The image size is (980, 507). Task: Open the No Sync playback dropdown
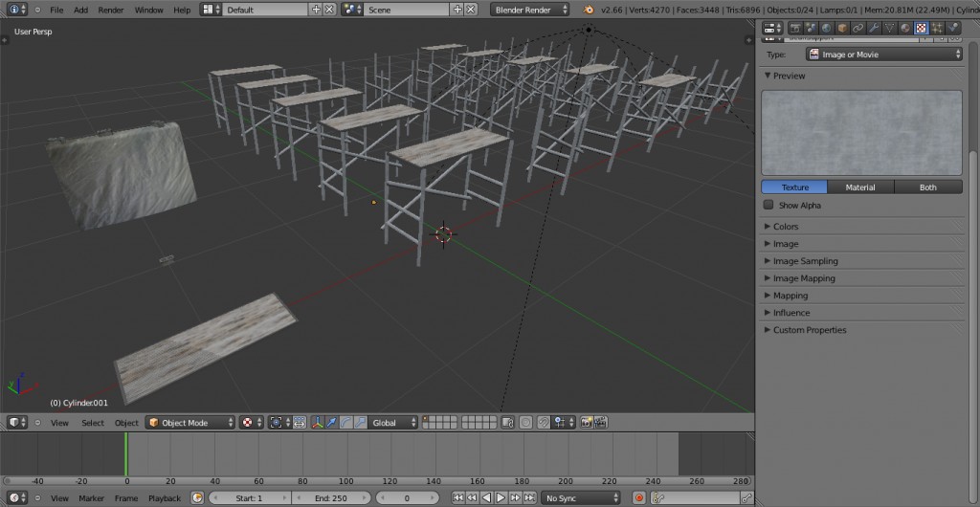point(581,497)
